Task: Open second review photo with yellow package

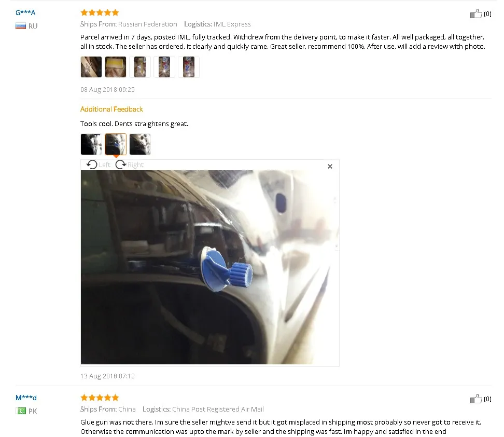Action: tap(116, 67)
